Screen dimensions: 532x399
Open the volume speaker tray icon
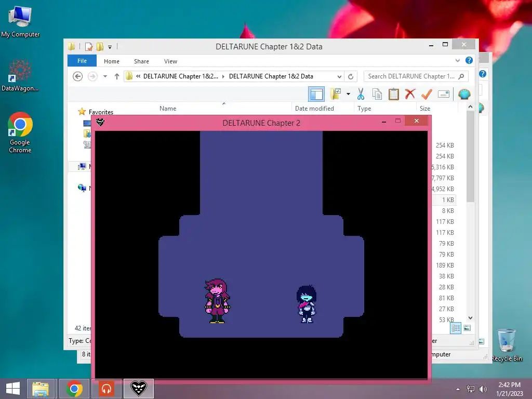coord(483,389)
